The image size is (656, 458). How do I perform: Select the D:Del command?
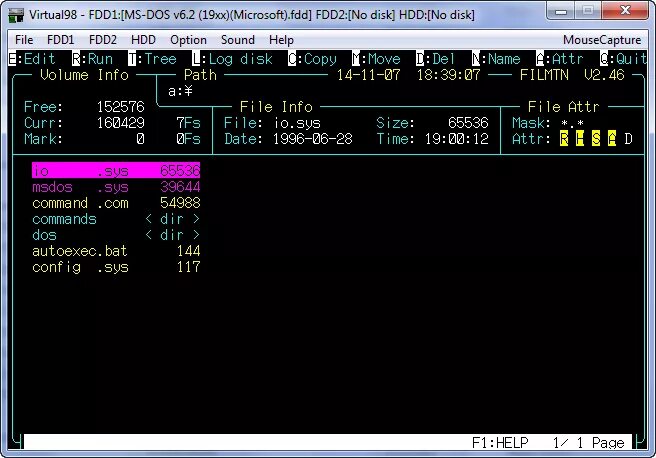click(x=435, y=59)
